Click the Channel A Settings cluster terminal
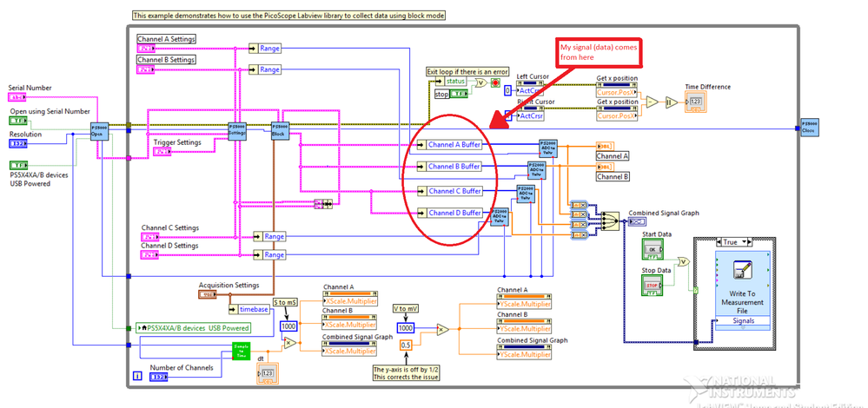Image resolution: width=868 pixels, height=408 pixels. pos(146,49)
